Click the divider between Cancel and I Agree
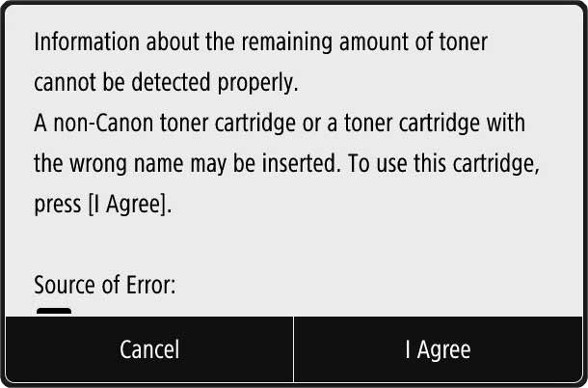The image size is (588, 388). point(293,349)
